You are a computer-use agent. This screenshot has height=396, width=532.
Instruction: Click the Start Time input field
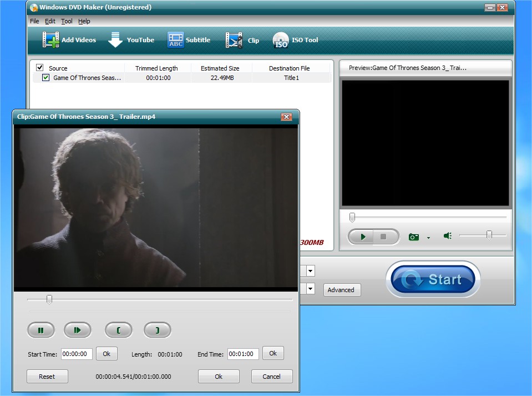(x=77, y=354)
